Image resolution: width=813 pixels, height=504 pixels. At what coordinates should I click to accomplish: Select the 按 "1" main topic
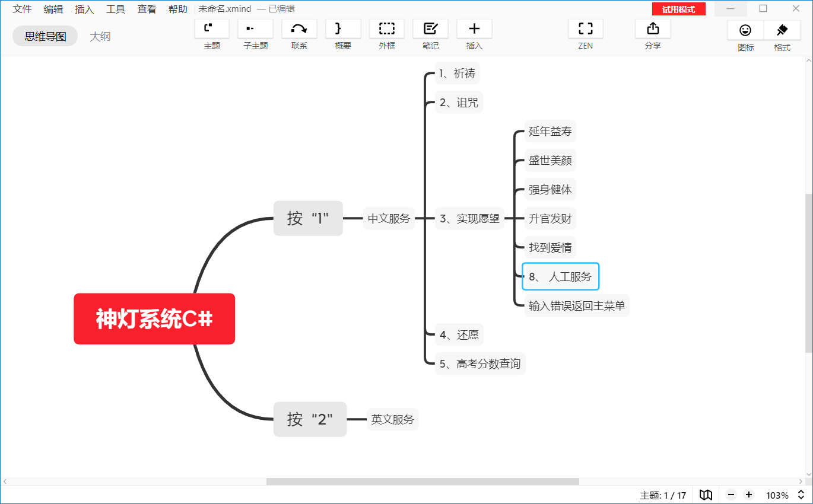(x=308, y=218)
